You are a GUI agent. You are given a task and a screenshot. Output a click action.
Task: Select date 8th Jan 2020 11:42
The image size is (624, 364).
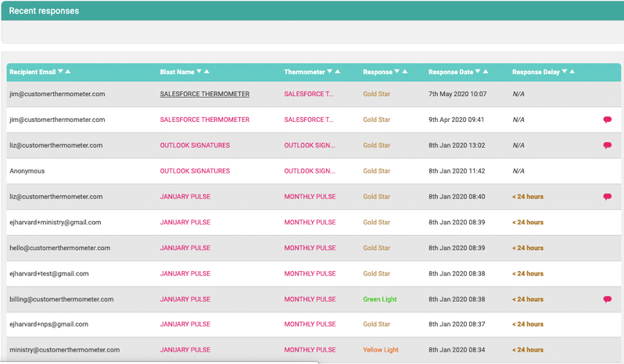[457, 171]
